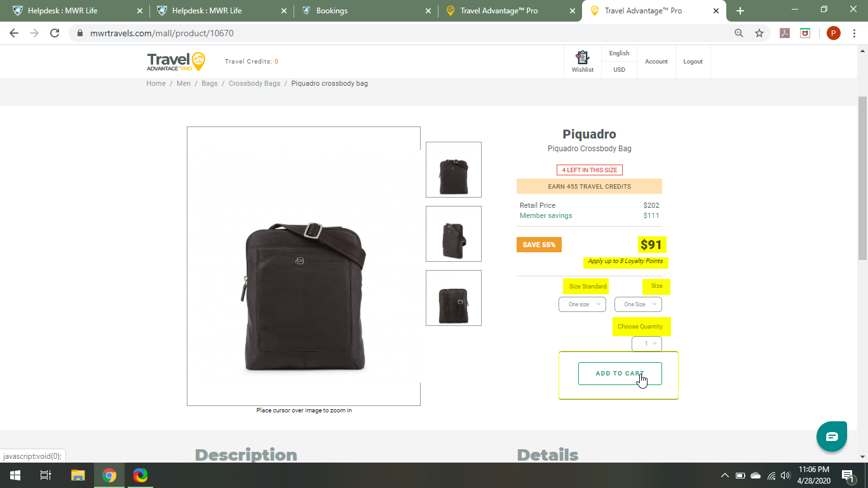This screenshot has width=868, height=488.
Task: Close the Bookings tab
Action: click(428, 11)
